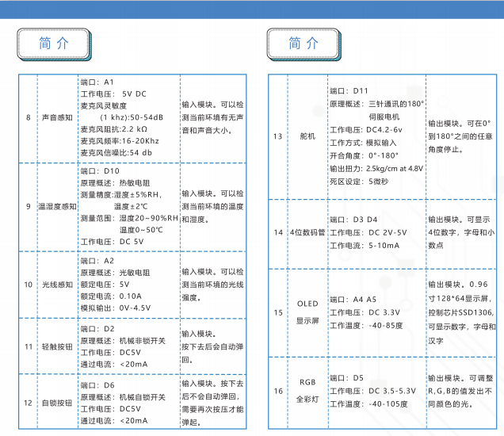This screenshot has height=436, width=504.
Task: Click 输出扭力: 2.5kg/cm at 4.8V line
Action: point(376,169)
